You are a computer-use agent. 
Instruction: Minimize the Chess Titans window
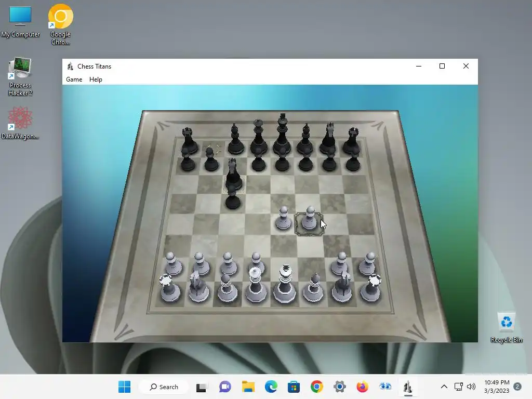pos(419,66)
